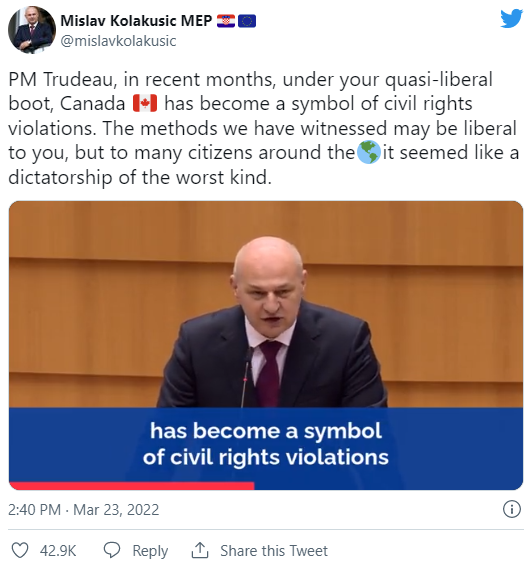This screenshot has width=530, height=565.
Task: Click the reply speech bubble icon
Action: click(112, 550)
